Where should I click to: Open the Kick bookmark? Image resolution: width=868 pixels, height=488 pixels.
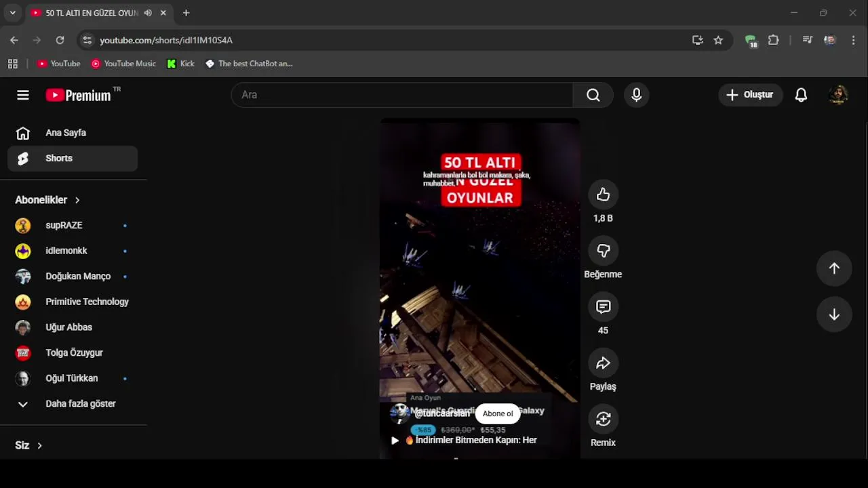pos(181,64)
